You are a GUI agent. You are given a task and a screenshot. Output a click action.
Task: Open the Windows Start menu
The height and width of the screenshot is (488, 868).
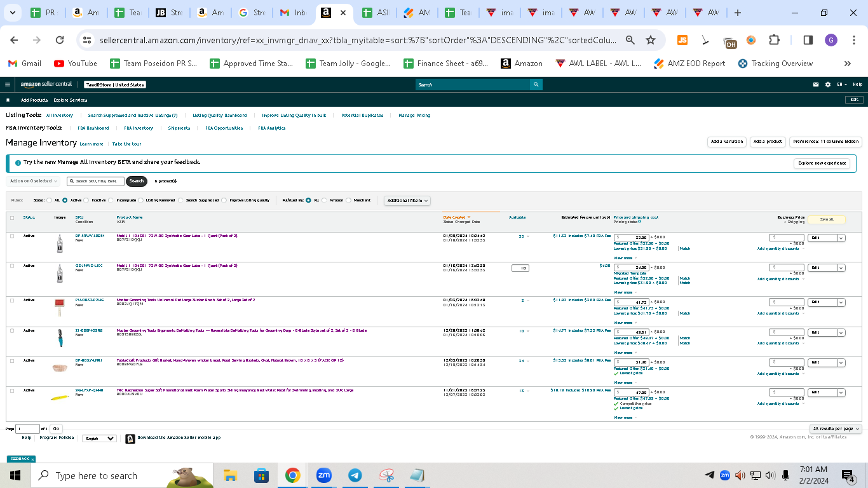click(15, 475)
